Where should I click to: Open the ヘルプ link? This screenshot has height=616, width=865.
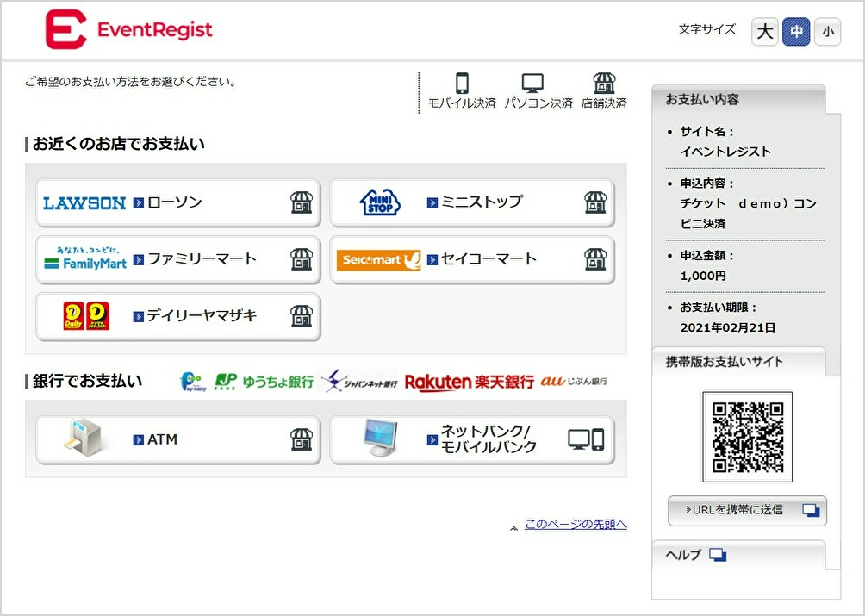[683, 555]
